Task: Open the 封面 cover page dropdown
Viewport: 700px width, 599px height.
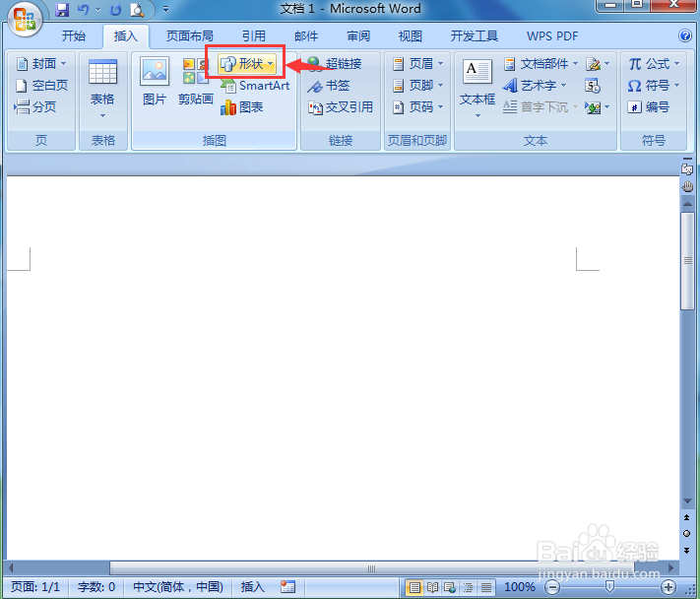Action: pos(41,63)
